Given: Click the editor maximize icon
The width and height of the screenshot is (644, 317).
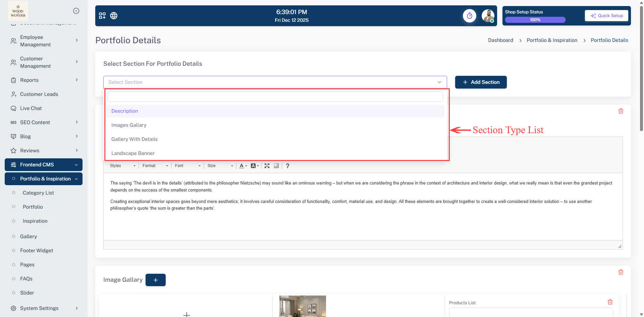Looking at the screenshot, I should (267, 166).
